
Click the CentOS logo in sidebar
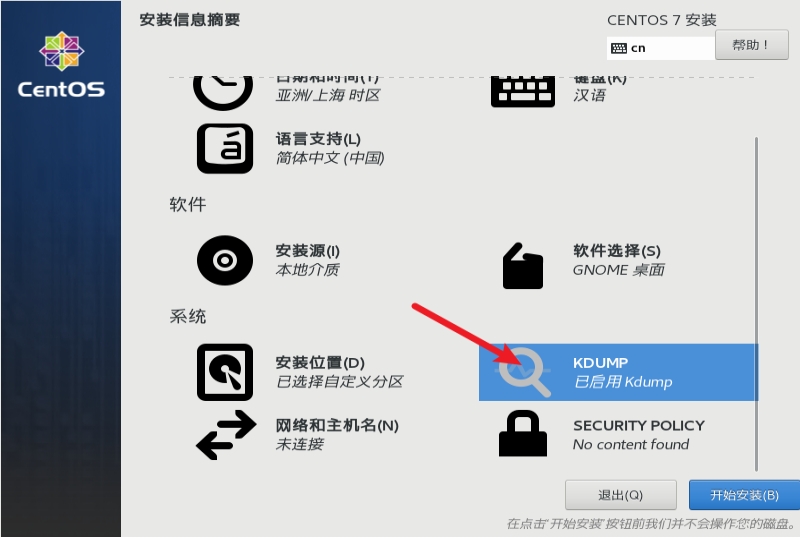click(x=61, y=64)
